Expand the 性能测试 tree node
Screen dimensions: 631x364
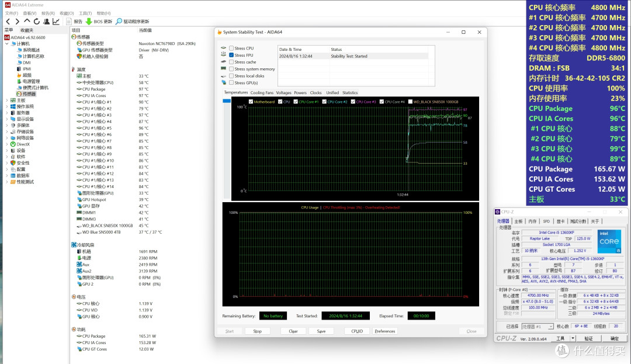(7, 182)
